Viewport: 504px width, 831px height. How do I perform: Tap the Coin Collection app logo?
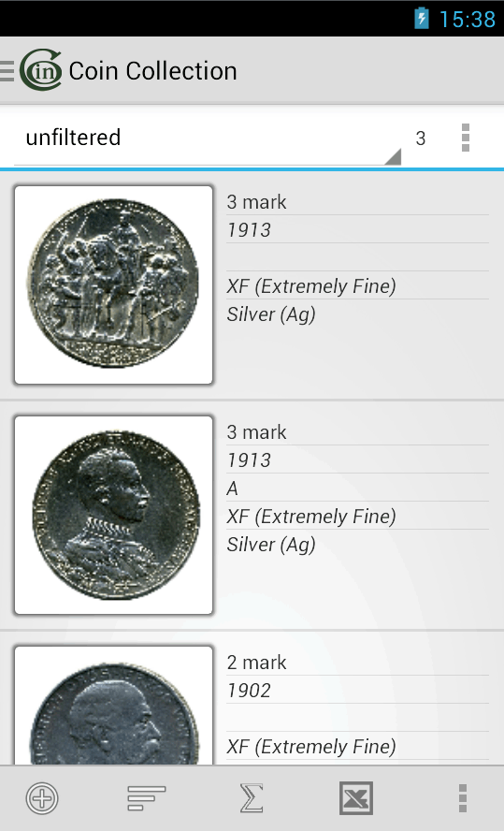click(41, 70)
